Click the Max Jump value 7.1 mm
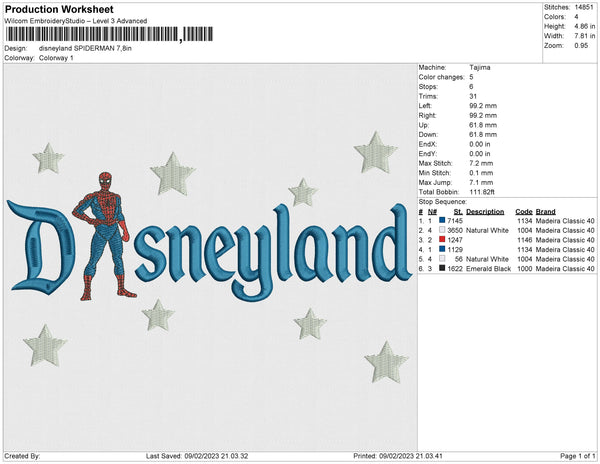 click(x=481, y=182)
